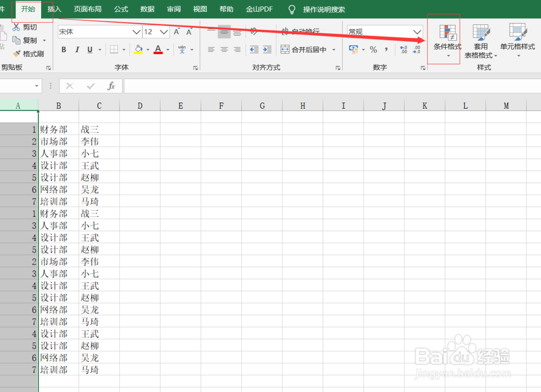This screenshot has width=541, height=392.
Task: Select first cell containing 财务部
Action: [58, 129]
